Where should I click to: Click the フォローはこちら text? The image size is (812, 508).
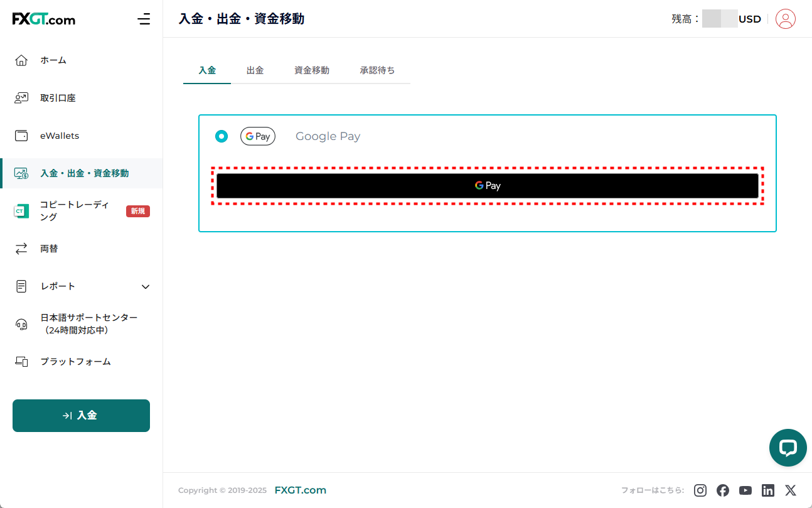tap(653, 490)
